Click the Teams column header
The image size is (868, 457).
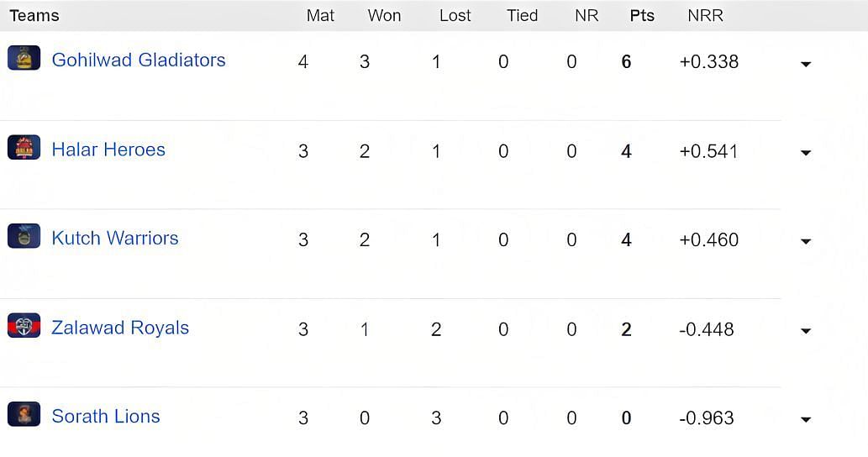click(34, 15)
